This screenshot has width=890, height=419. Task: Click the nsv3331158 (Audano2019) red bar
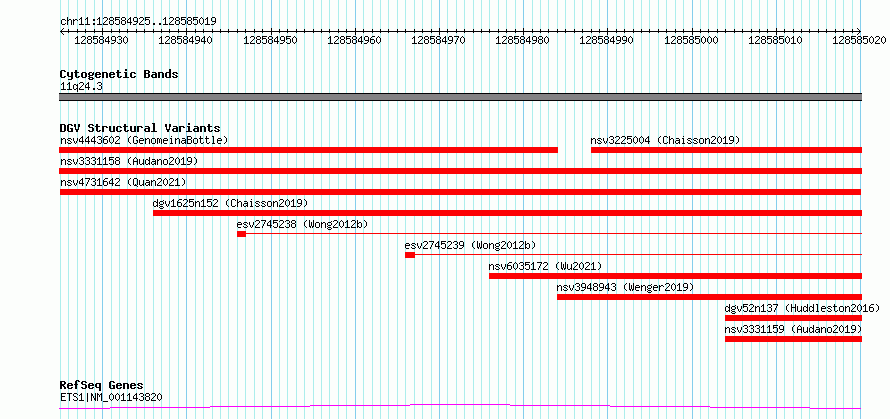tap(461, 171)
